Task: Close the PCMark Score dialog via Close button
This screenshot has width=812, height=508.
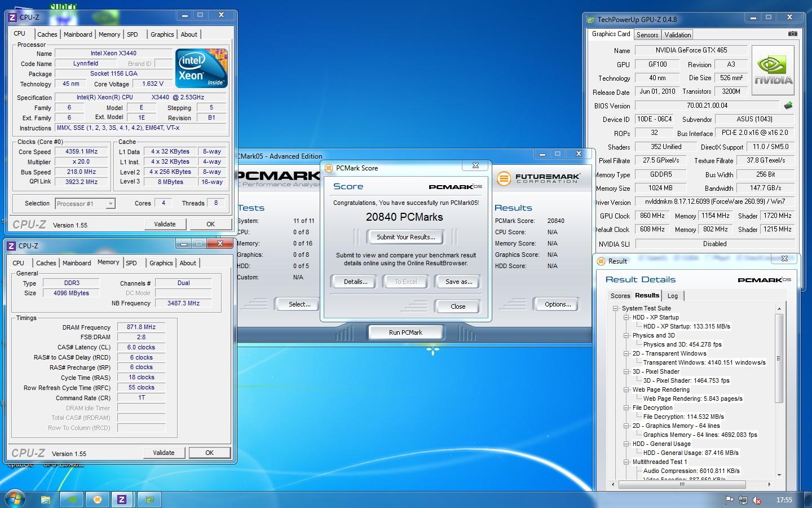Action: [x=458, y=306]
